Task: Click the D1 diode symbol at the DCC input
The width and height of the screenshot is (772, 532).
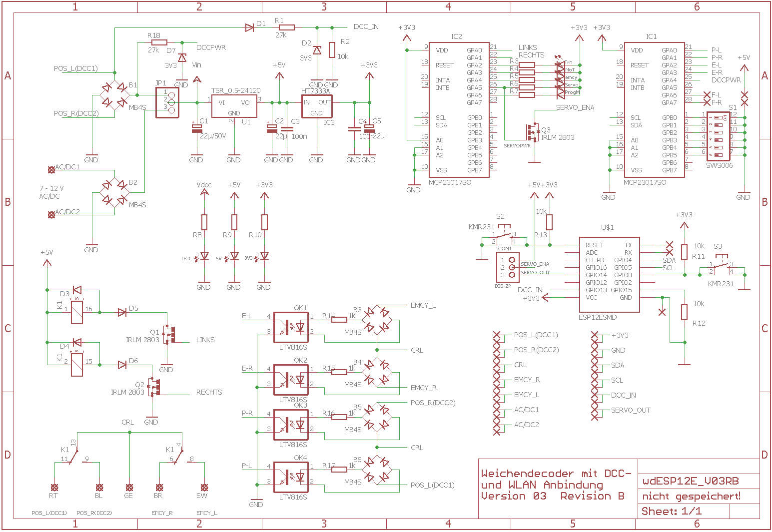Action: coord(249,27)
